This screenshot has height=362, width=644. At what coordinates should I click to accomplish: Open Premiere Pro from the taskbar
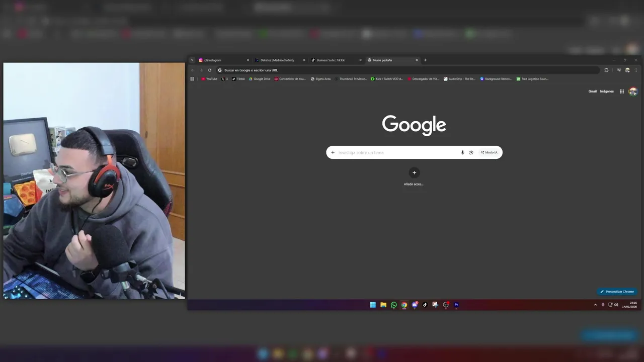coord(456,305)
